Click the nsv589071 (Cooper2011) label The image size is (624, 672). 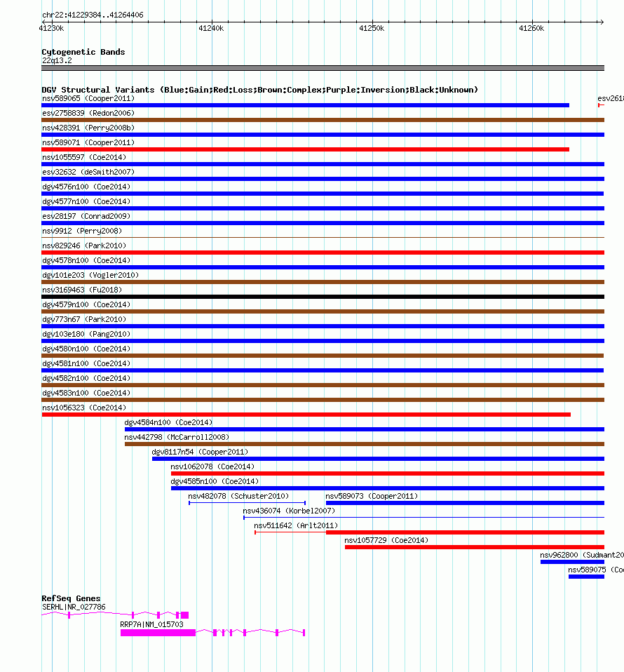click(x=88, y=142)
